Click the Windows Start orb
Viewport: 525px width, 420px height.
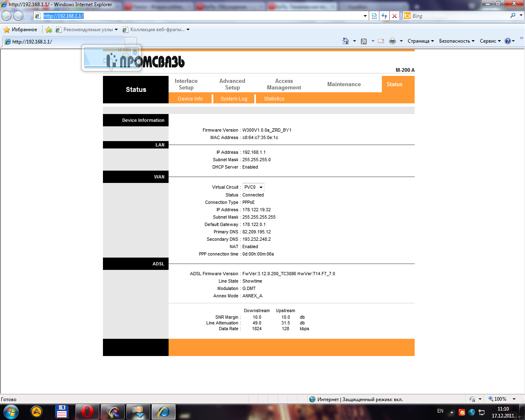point(11,412)
